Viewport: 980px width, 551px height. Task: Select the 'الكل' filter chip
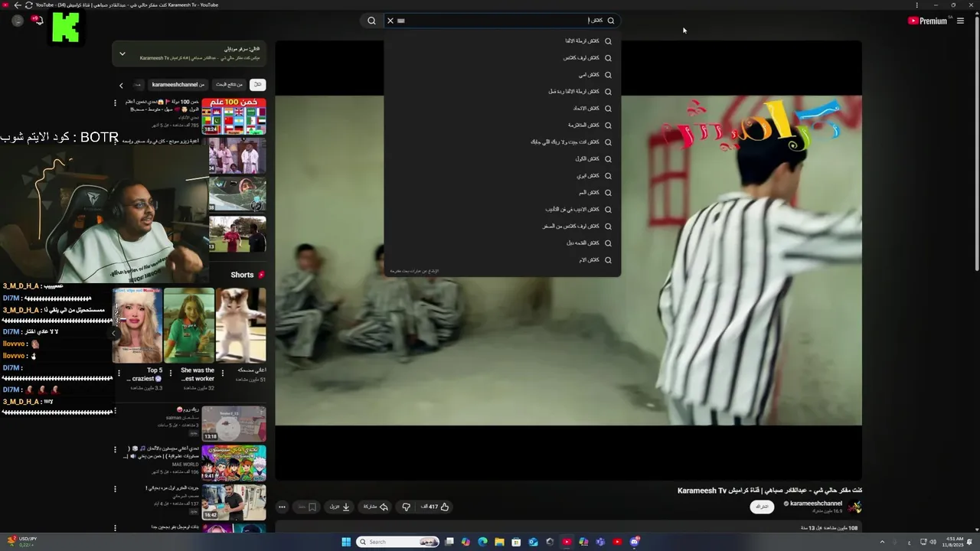coord(258,85)
